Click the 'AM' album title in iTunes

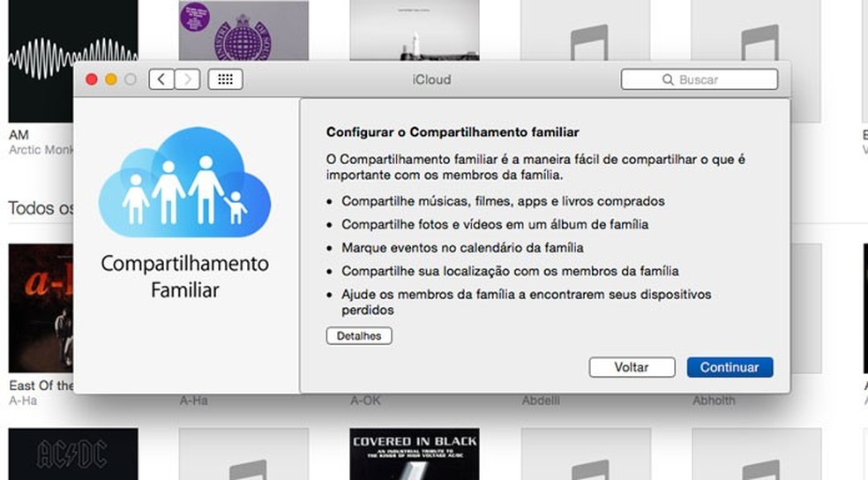[19, 134]
